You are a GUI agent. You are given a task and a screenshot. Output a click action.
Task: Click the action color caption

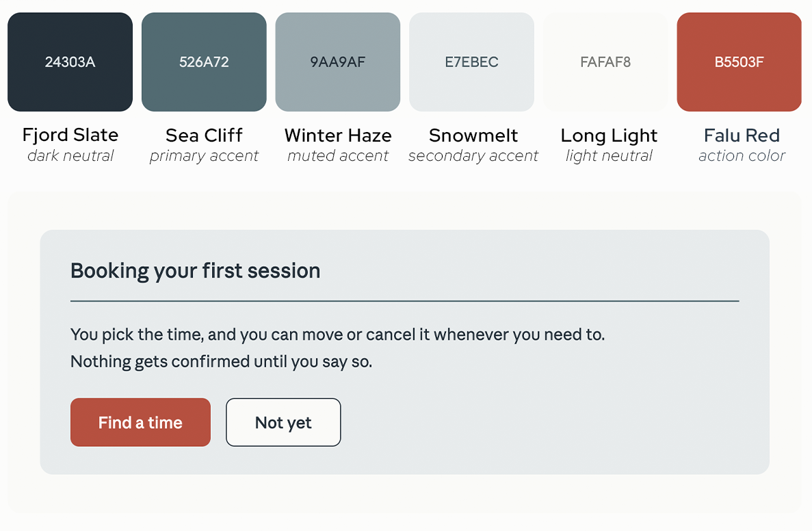[x=742, y=155]
